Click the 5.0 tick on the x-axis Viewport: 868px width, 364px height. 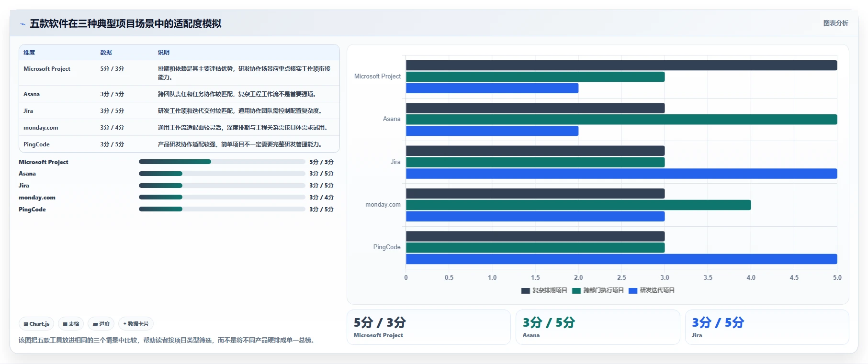click(837, 277)
